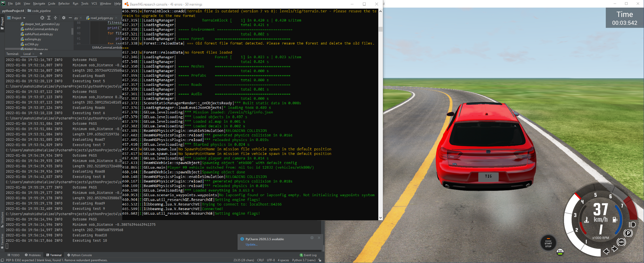Toggle the parking brake P indicator
Image resolution: width=644 pixels, height=263 pixels.
click(x=628, y=233)
